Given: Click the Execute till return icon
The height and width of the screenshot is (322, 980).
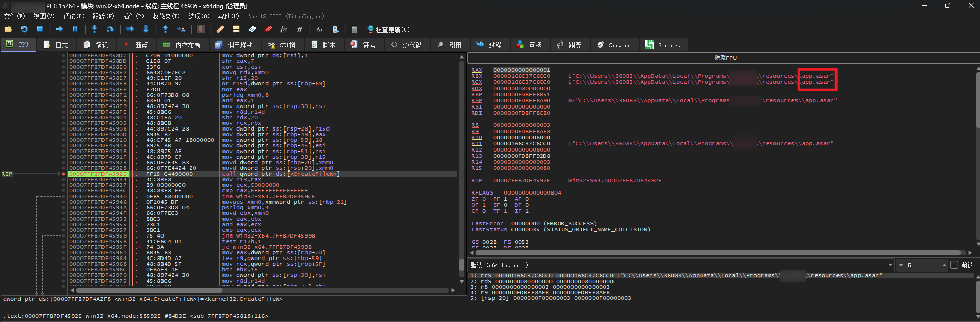Looking at the screenshot, I should click(x=165, y=29).
